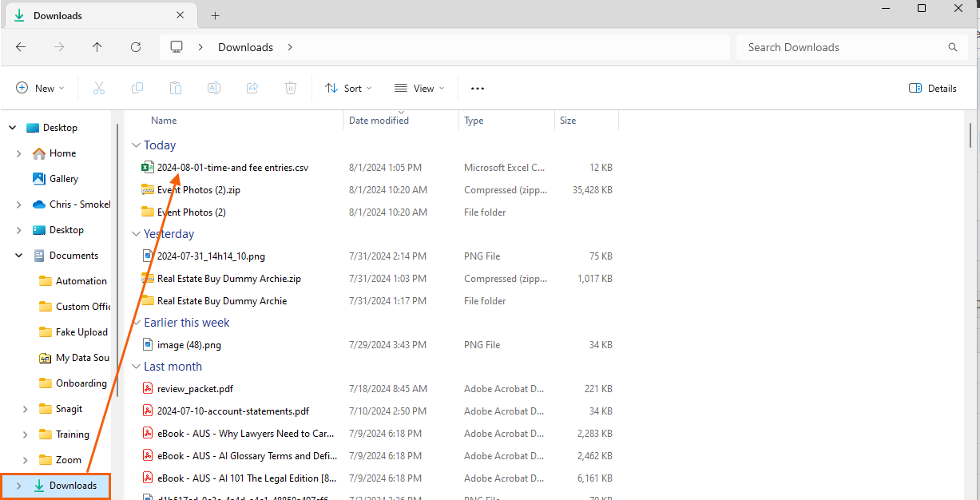Go up one folder level

(97, 47)
